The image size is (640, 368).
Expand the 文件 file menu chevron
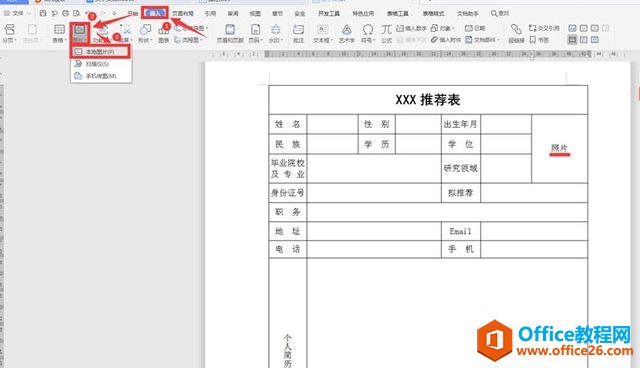[29, 13]
